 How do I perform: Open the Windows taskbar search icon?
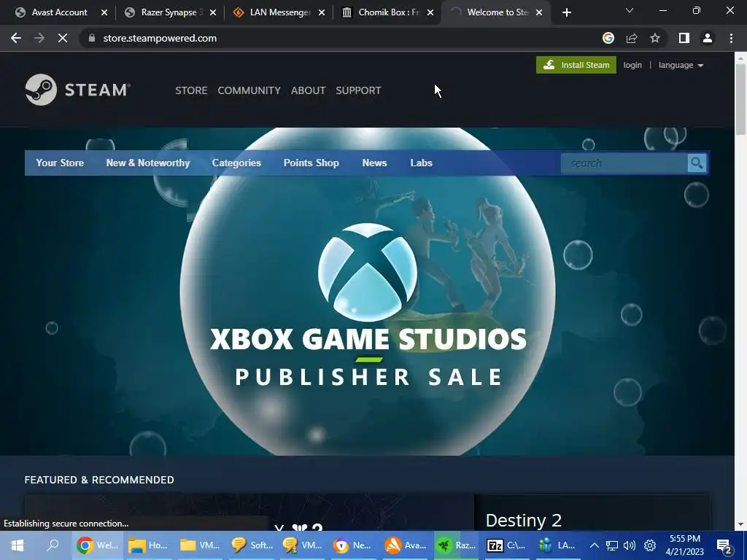tap(53, 545)
